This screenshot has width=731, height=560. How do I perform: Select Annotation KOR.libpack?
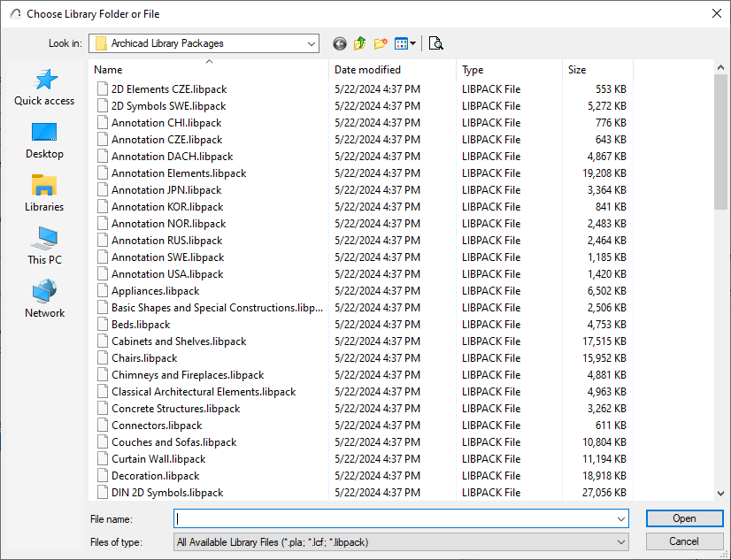(167, 207)
